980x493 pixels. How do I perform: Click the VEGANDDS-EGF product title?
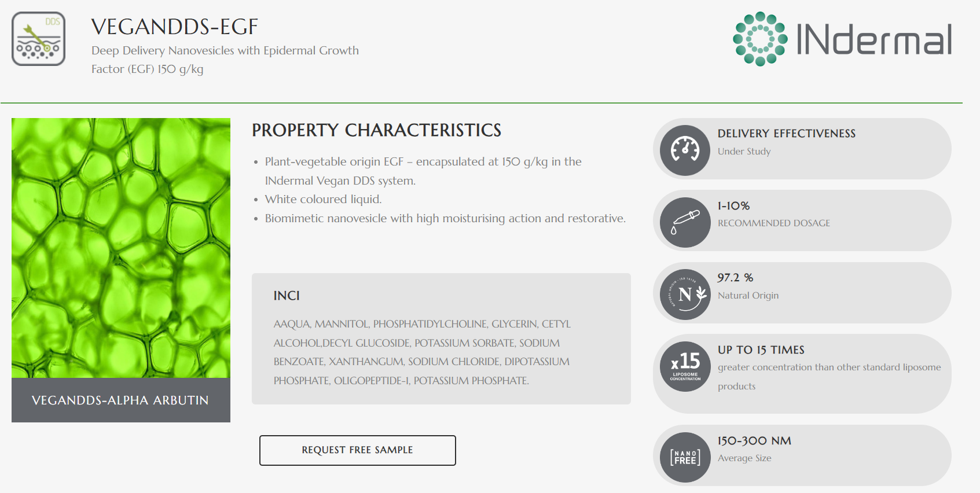tap(174, 27)
